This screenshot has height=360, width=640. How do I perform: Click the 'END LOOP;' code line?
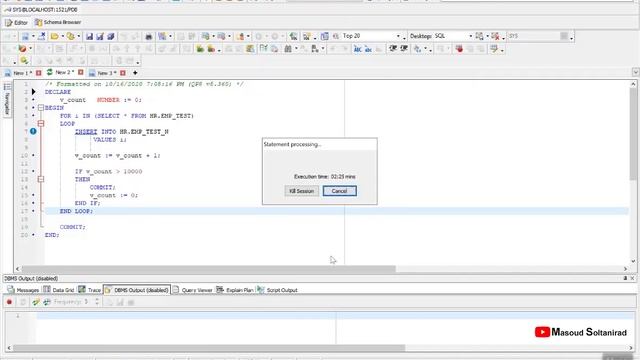point(76,211)
